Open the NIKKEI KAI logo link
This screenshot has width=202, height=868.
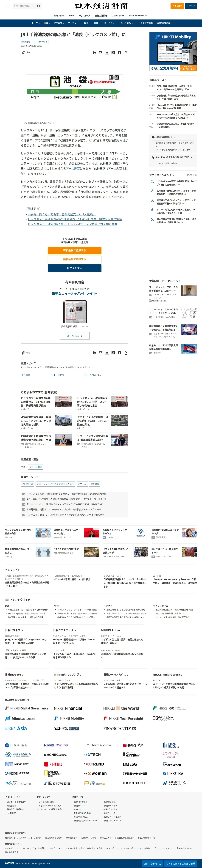[173, 774]
